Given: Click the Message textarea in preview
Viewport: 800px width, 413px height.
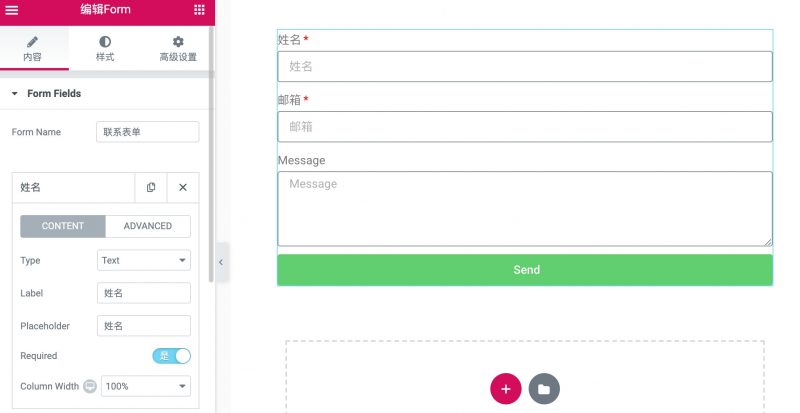Looking at the screenshot, I should tap(525, 209).
